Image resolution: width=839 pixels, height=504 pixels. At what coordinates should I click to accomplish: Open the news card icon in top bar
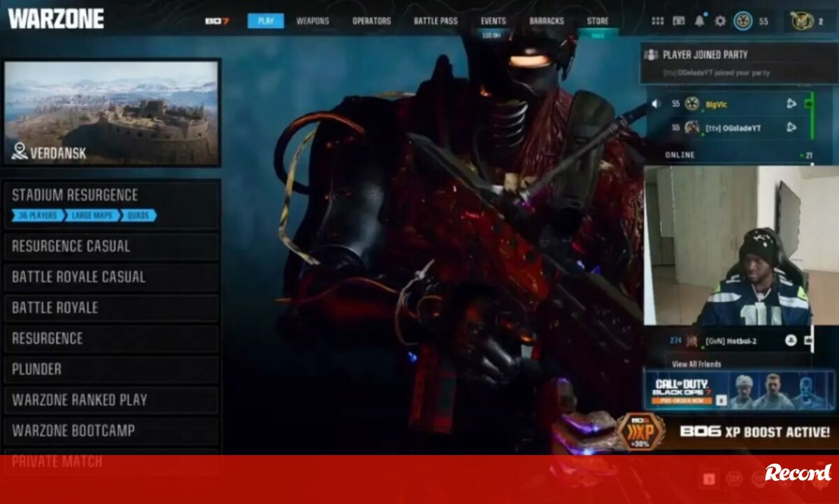tap(678, 21)
